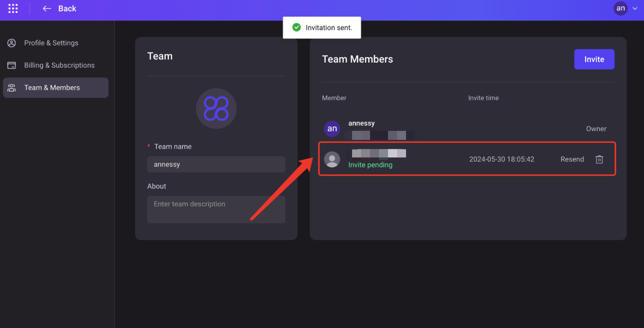Click the Team & Members people icon
Screen dimensions: 644x328
click(x=11, y=88)
